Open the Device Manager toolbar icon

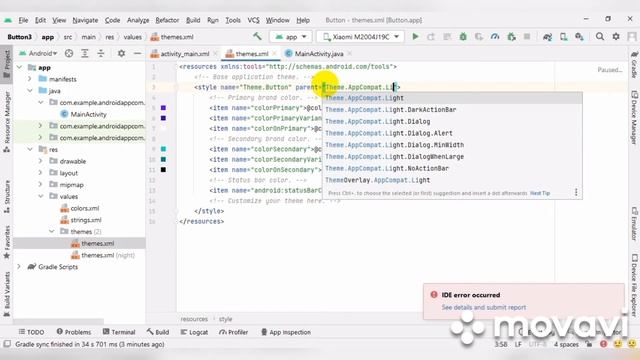[x=563, y=37]
